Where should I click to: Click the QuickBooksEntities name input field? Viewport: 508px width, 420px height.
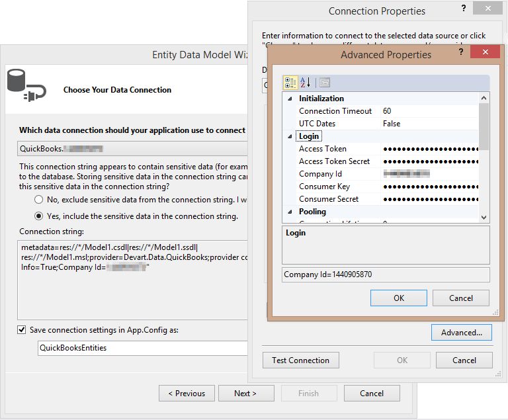coord(142,347)
